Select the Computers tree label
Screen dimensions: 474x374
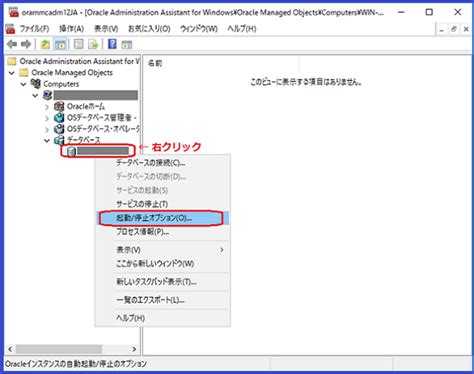(61, 84)
